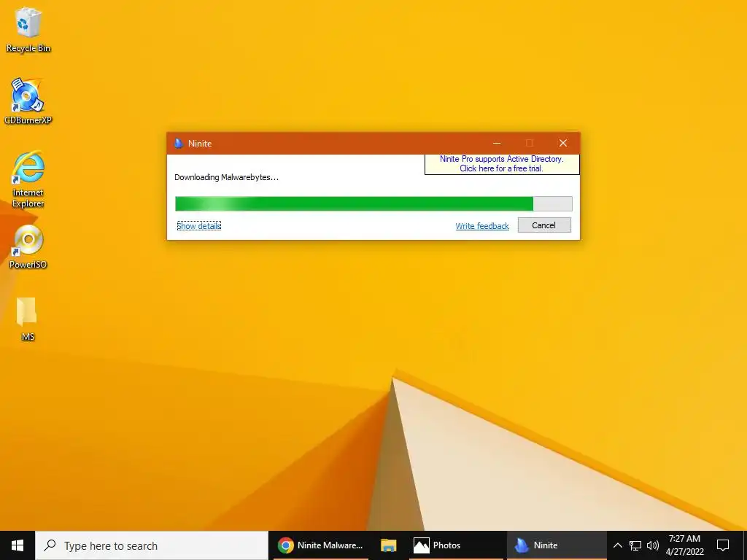
Task: Show hidden system tray icons
Action: click(617, 545)
